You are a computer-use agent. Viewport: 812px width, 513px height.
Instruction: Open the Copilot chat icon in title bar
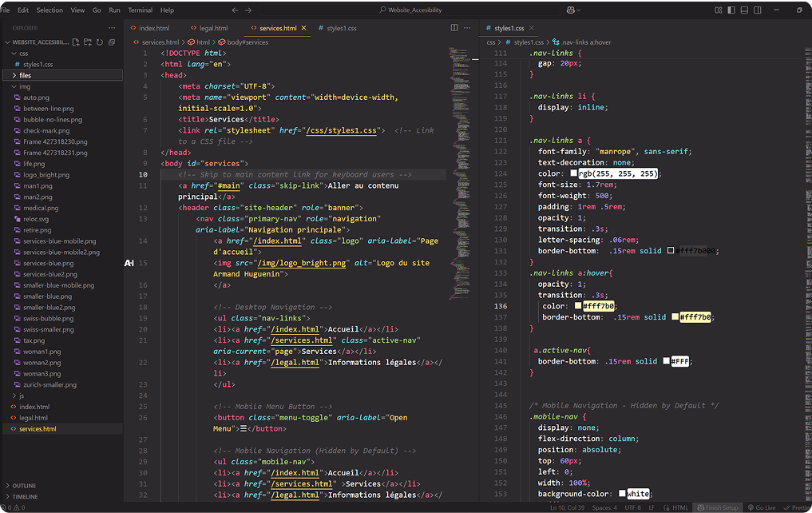coord(571,10)
